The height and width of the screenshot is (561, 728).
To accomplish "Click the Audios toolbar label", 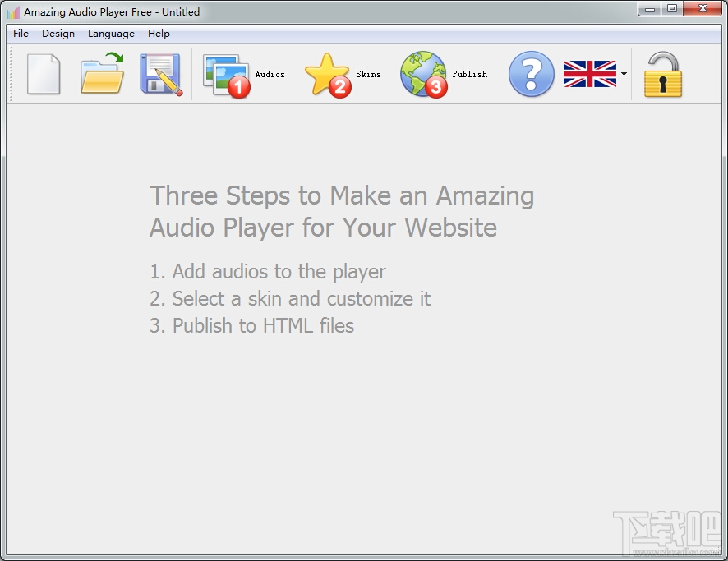I will point(270,74).
